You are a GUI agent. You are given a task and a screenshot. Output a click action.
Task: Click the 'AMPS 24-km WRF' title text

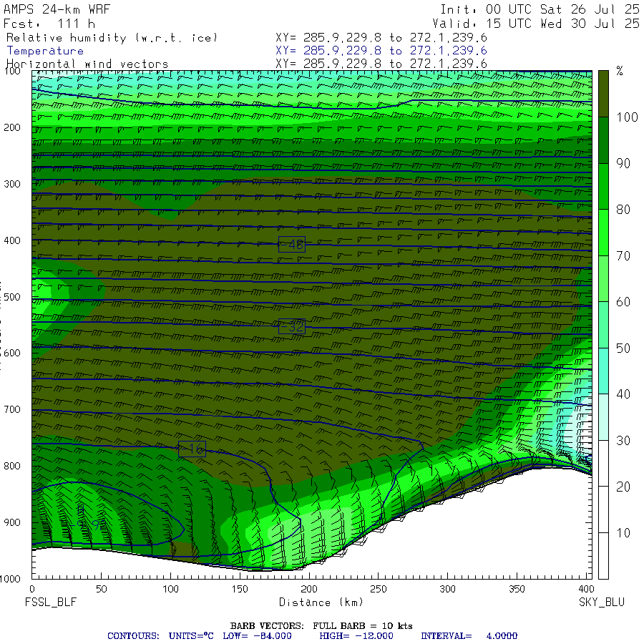tap(57, 9)
